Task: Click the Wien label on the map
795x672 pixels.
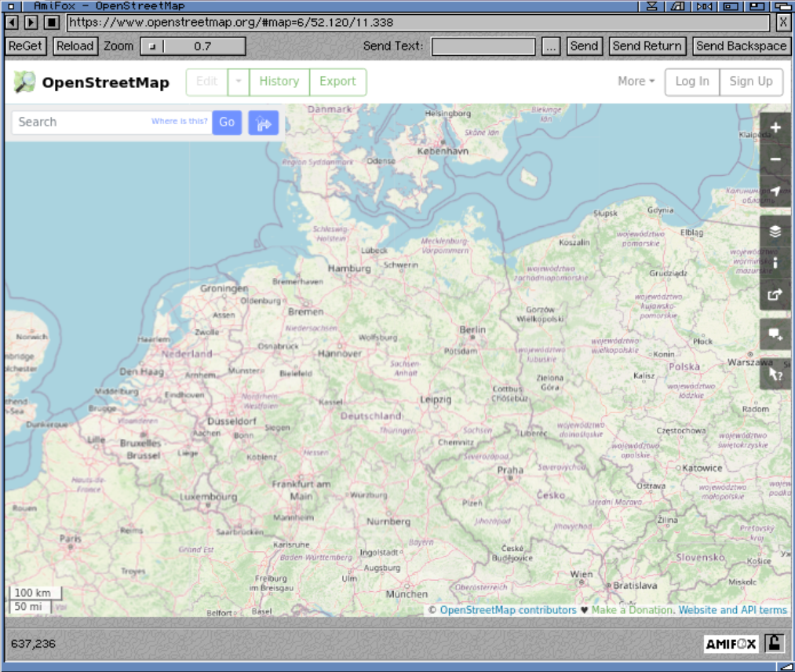Action: click(581, 574)
